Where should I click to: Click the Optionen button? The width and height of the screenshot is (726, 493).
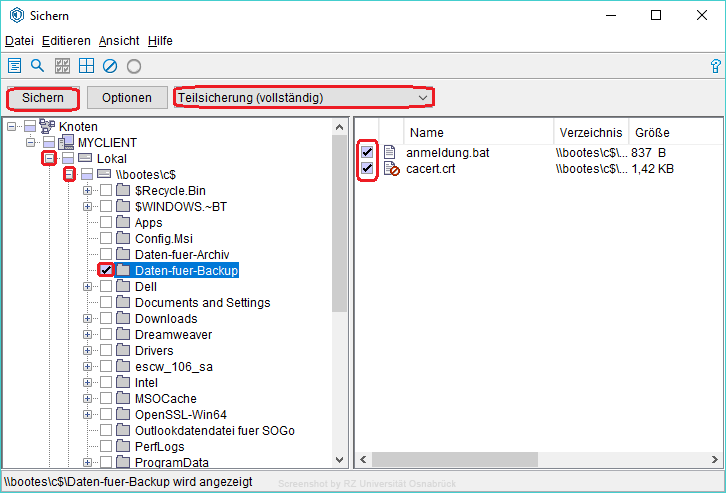(126, 97)
